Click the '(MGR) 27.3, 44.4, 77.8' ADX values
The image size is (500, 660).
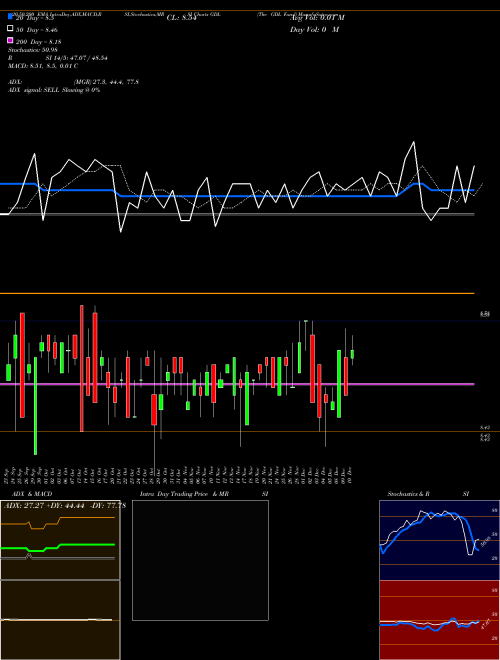[106, 82]
